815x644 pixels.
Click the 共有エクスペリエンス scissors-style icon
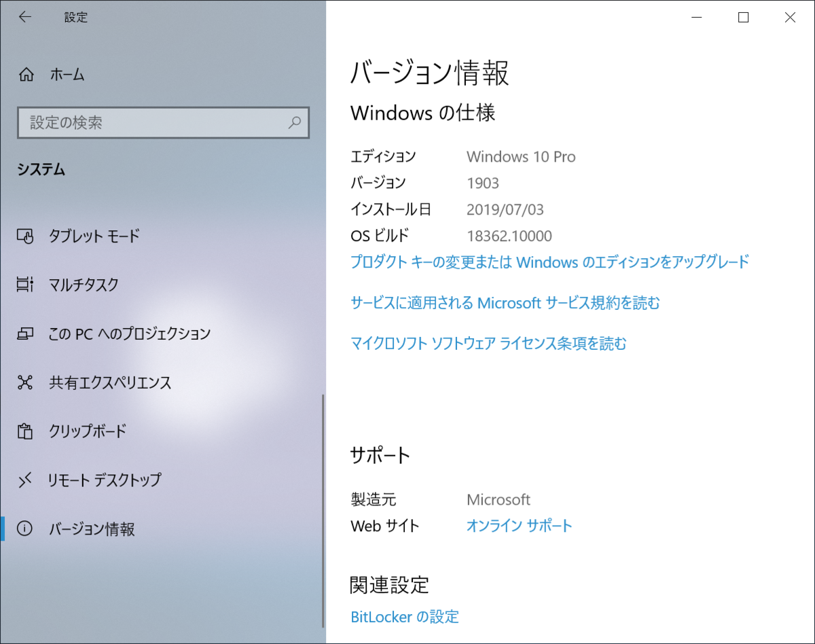(x=26, y=382)
